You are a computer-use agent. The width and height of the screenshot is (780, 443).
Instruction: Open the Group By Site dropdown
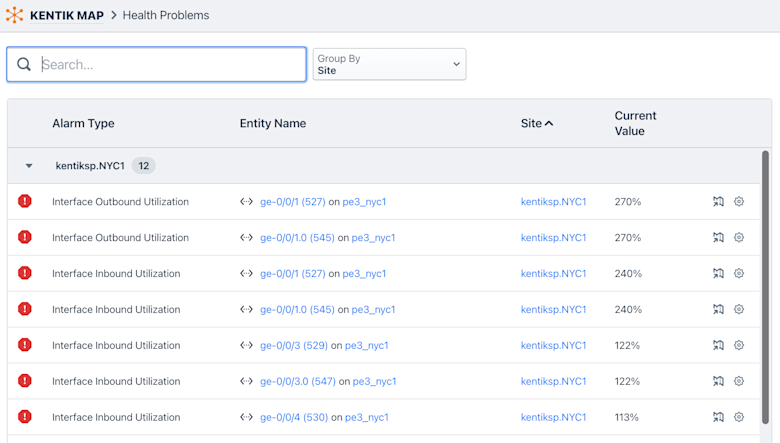point(389,65)
